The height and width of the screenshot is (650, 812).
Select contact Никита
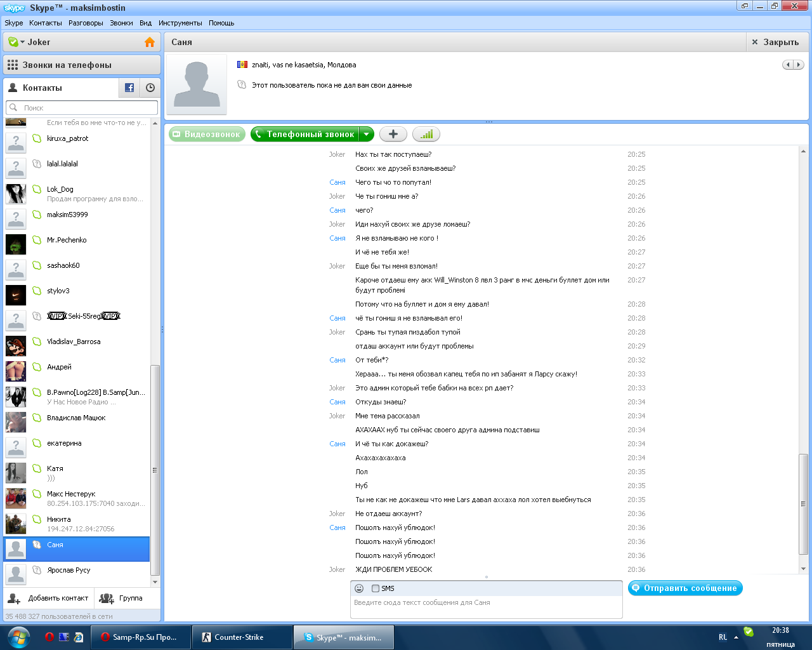[77, 524]
